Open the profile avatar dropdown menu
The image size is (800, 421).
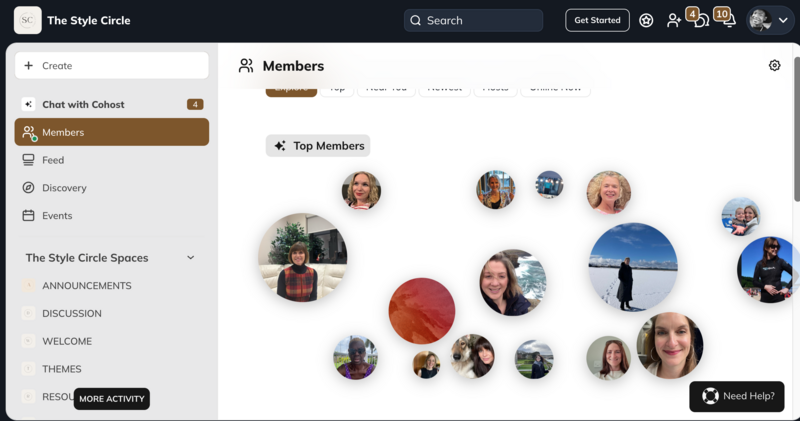(770, 20)
